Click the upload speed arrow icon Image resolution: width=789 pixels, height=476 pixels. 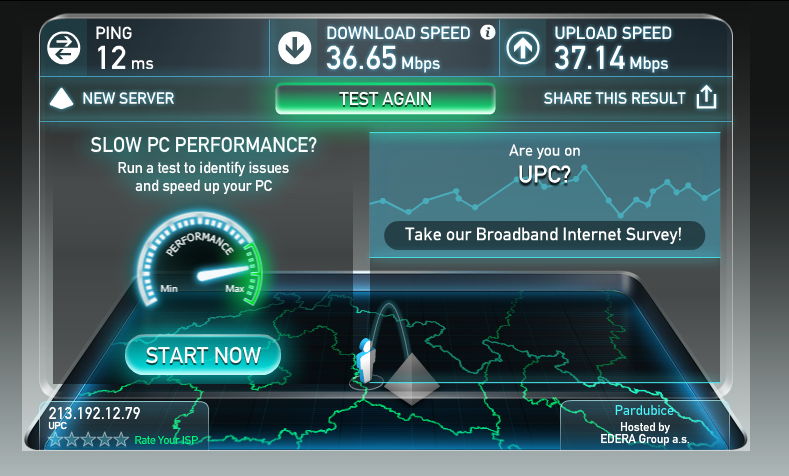[523, 48]
